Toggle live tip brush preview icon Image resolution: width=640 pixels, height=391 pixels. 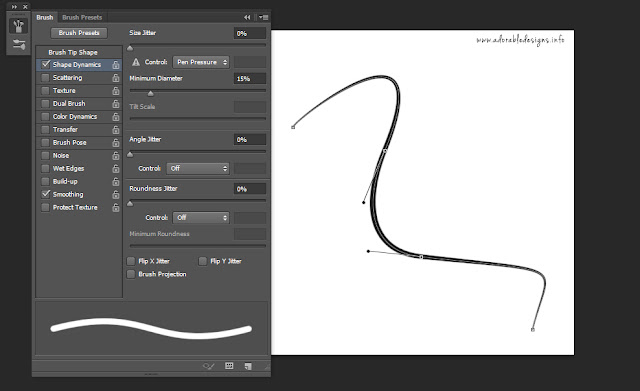[x=209, y=366]
